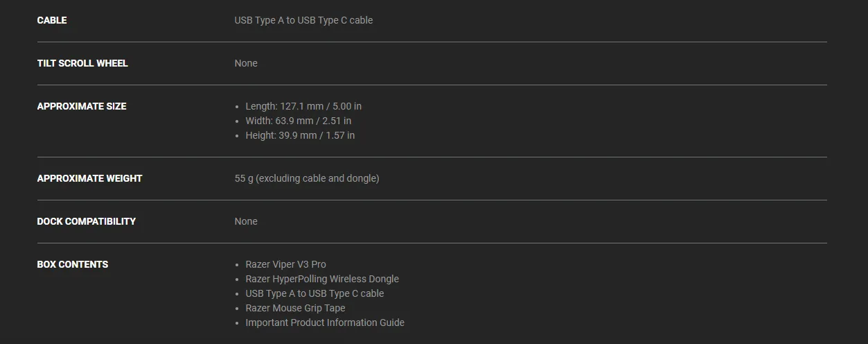This screenshot has width=868, height=344.
Task: Click the bullet beside Razer Viper V3 Pro
Action: [238, 265]
